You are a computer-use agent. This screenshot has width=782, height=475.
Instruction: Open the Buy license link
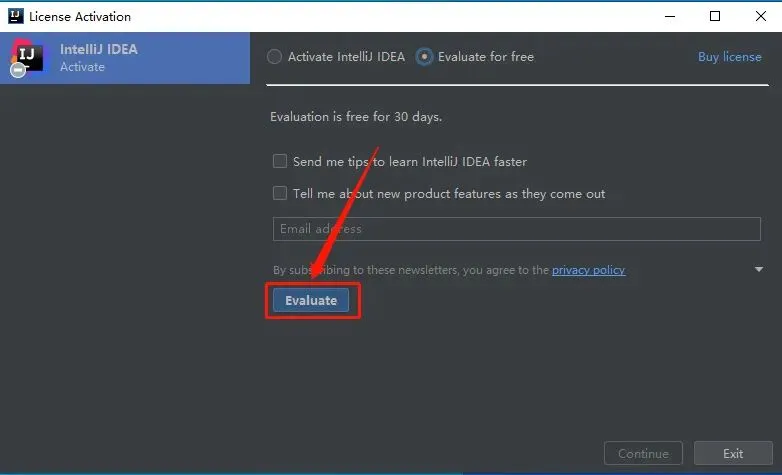(x=729, y=56)
